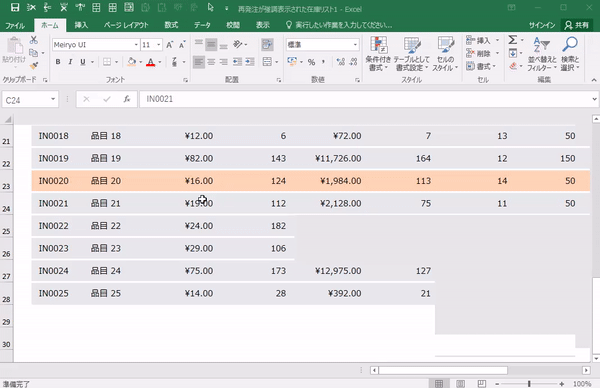600x388 pixels.
Task: Decrease the cell indent
Action: click(237, 62)
